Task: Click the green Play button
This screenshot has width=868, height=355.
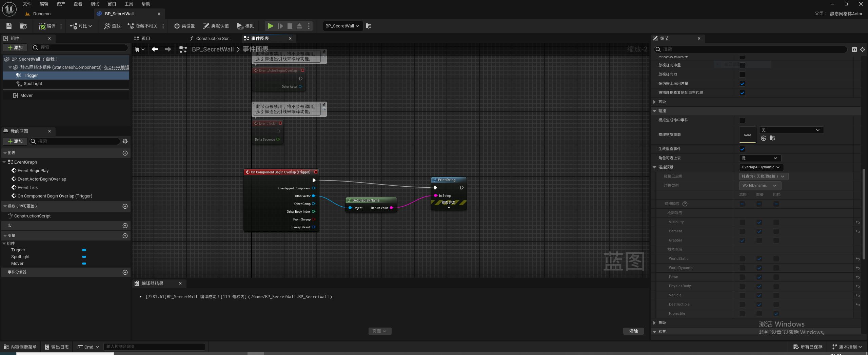Action: point(270,26)
